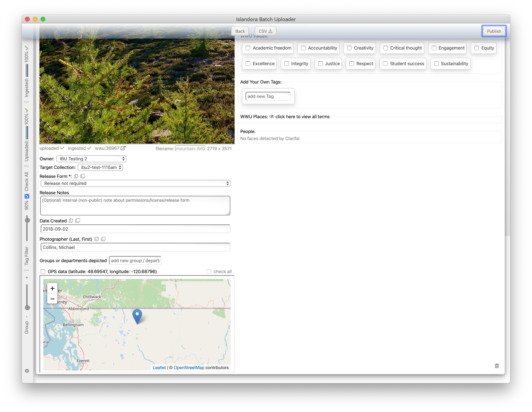Open the OpenStreetMap attribution link

point(189,368)
